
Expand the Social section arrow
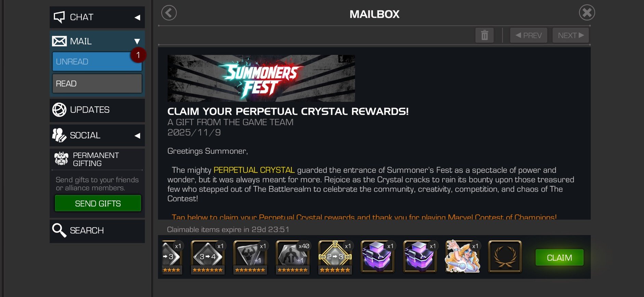(137, 136)
